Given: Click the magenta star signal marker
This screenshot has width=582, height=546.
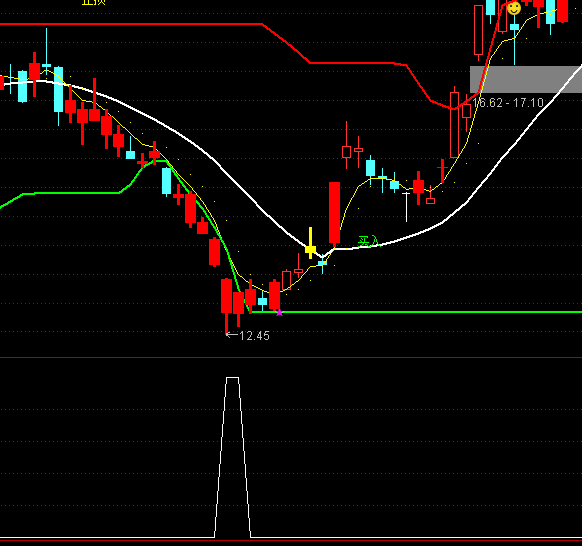Looking at the screenshot, I should click(279, 313).
